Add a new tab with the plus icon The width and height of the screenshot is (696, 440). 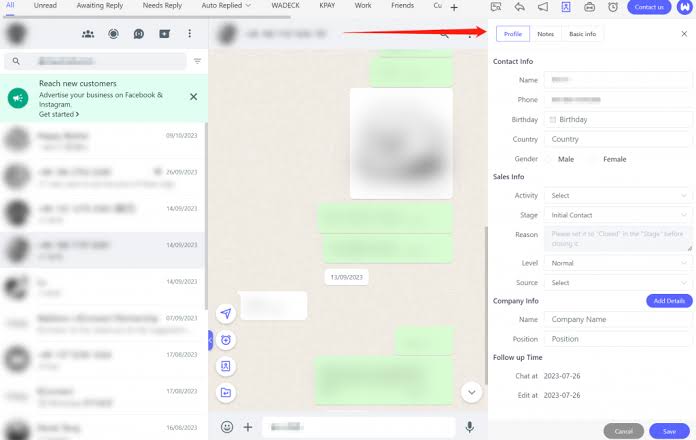pyautogui.click(x=454, y=7)
